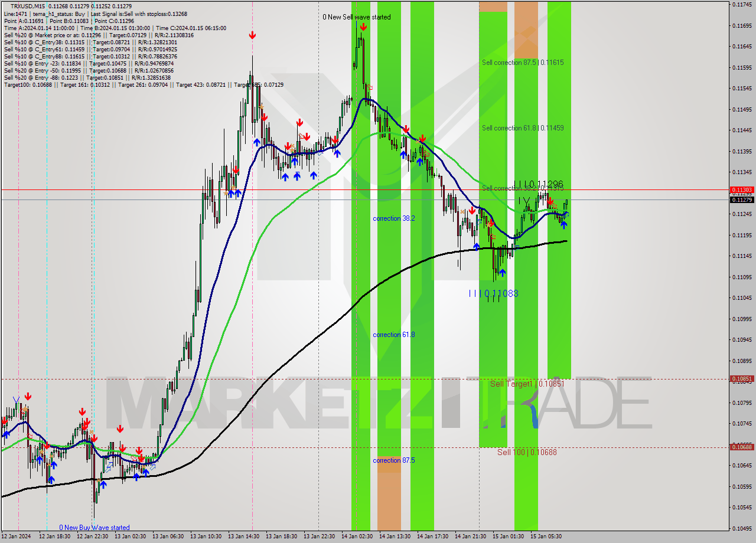The width and height of the screenshot is (756, 543).
Task: Click the 0.10945 price axis value
Action: 742,339
